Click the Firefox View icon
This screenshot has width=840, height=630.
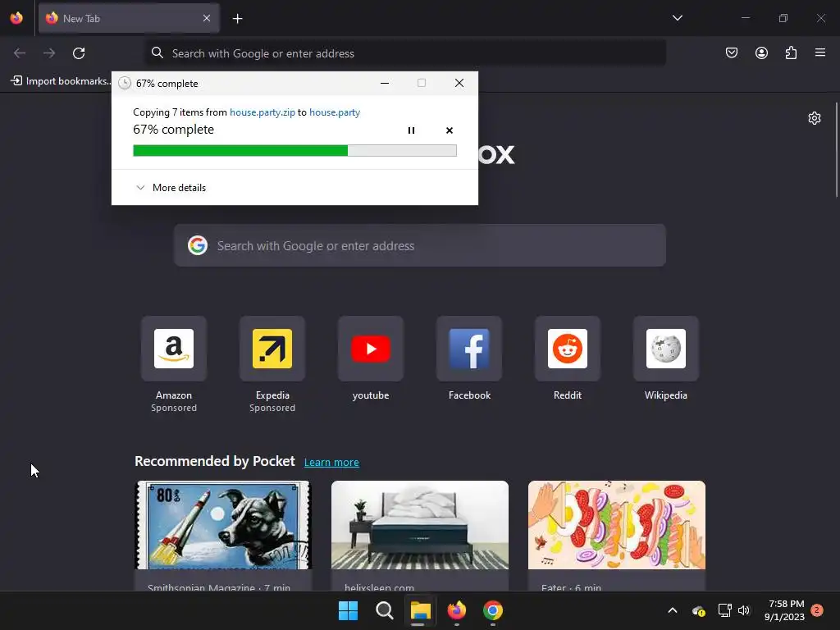coord(16,18)
